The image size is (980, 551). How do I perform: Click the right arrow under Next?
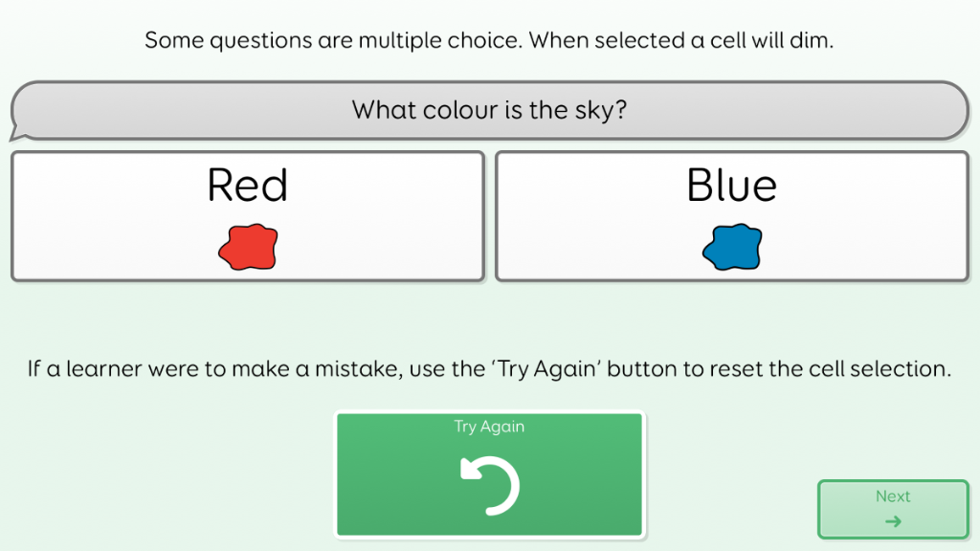pyautogui.click(x=893, y=521)
